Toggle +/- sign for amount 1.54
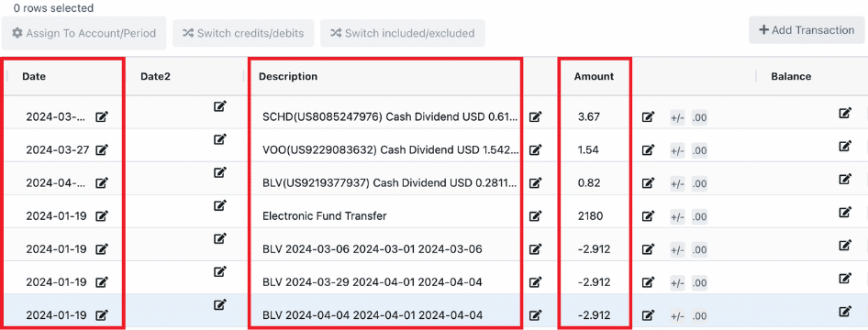Image resolution: width=868 pixels, height=330 pixels. [x=677, y=150]
